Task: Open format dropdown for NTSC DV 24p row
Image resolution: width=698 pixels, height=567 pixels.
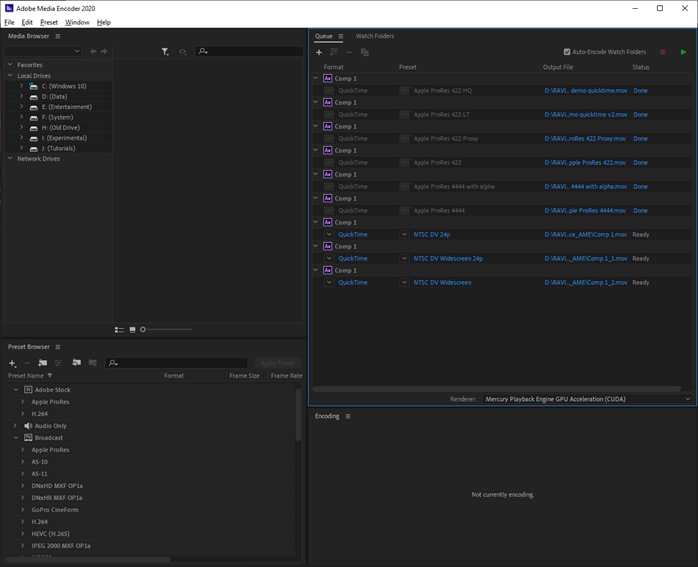Action: coord(329,234)
